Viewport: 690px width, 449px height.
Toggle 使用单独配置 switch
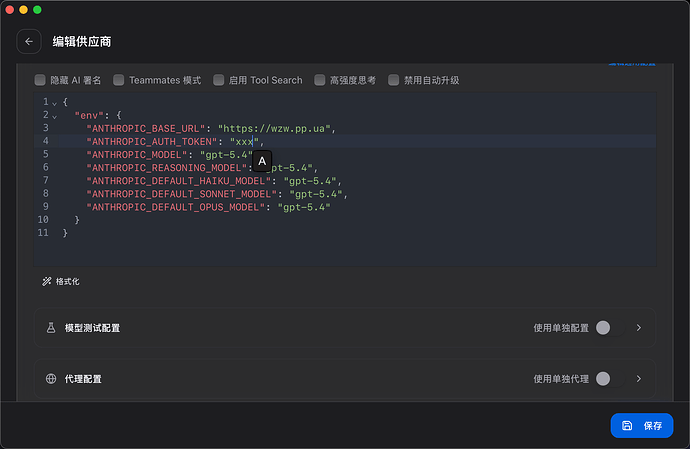609,328
